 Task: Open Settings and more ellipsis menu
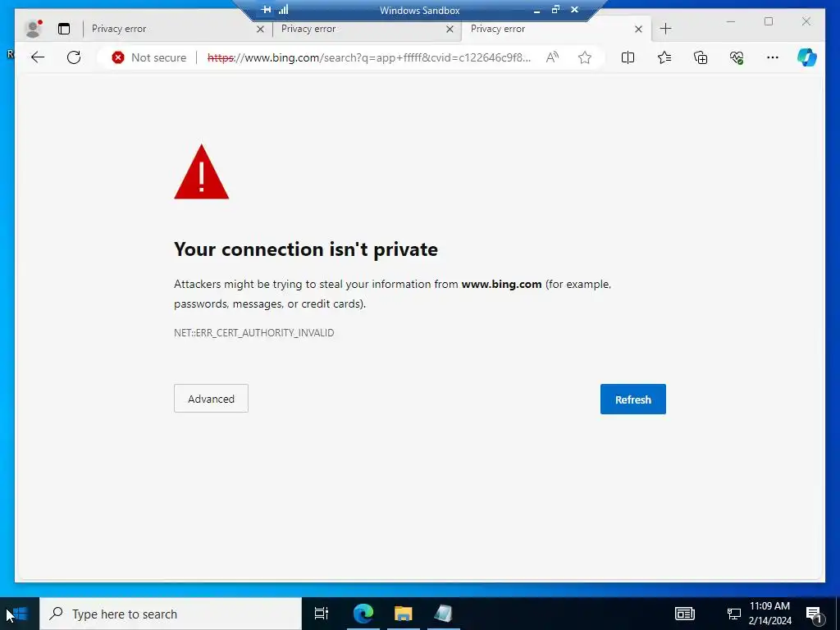(773, 57)
